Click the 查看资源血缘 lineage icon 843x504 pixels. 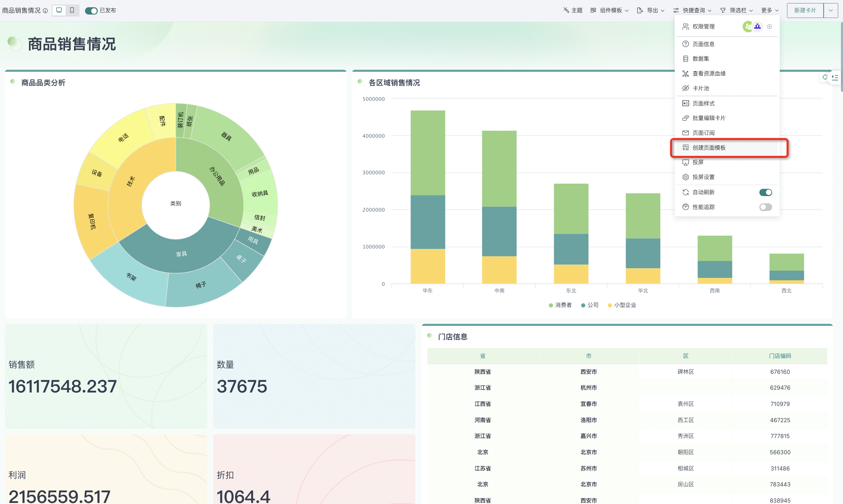point(685,74)
